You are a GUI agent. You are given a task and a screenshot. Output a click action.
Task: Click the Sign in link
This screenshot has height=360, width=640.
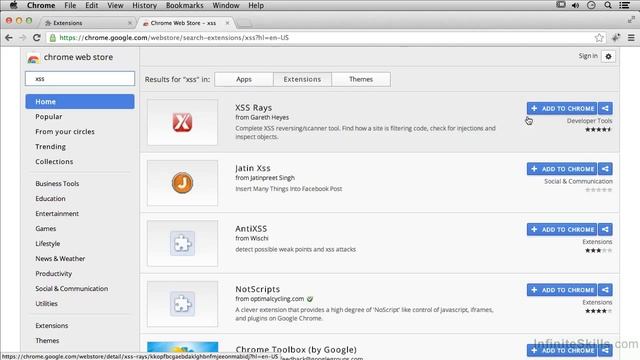click(588, 56)
